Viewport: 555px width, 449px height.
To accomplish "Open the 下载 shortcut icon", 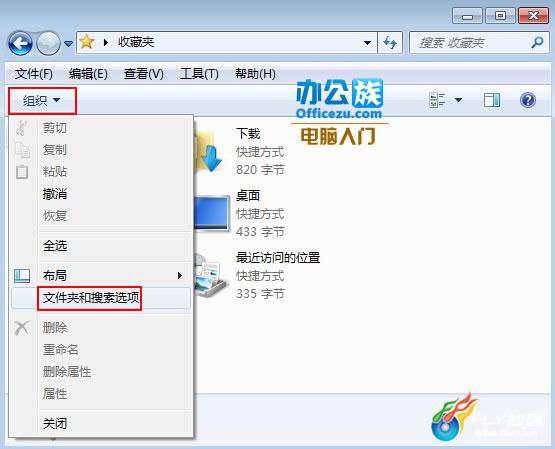I will 209,152.
